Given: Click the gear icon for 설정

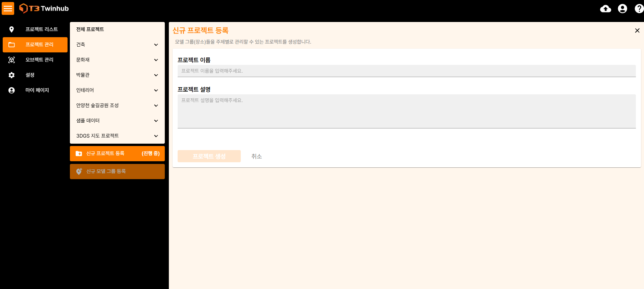Looking at the screenshot, I should [x=11, y=75].
